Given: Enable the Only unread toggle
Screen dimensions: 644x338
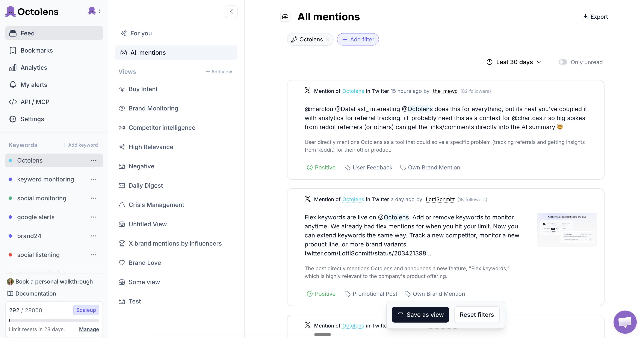Looking at the screenshot, I should pos(563,62).
